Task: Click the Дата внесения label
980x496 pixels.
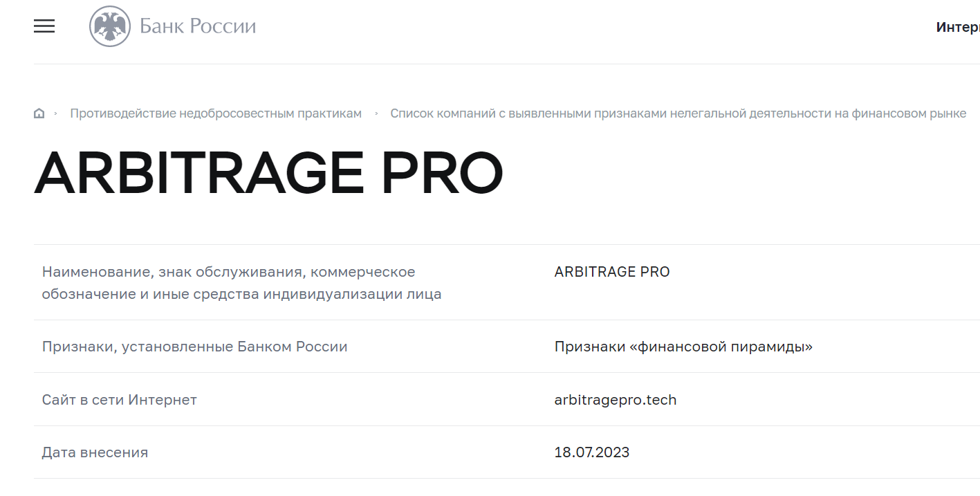Action: [95, 452]
